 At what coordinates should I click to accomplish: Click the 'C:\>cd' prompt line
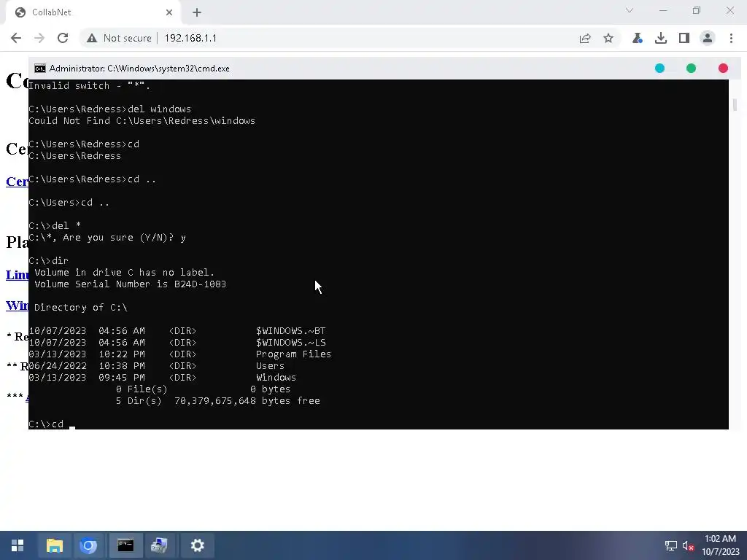click(46, 424)
